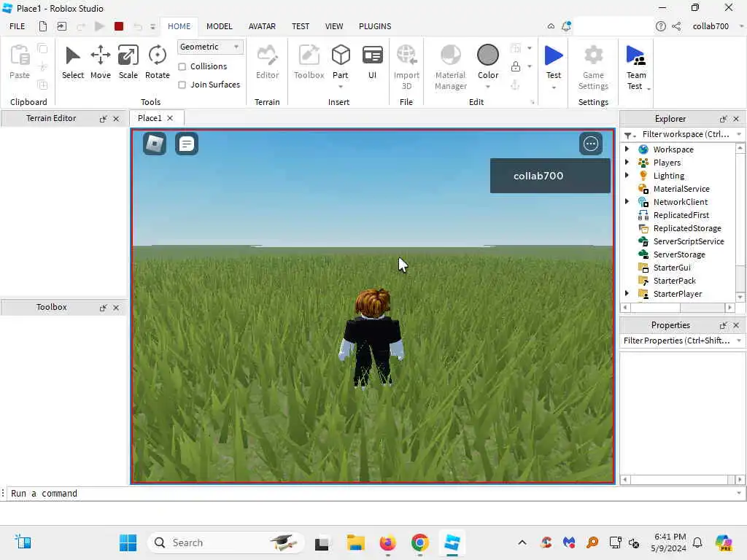Open the three-dots menu in viewport
This screenshot has height=560, width=747.
591,144
